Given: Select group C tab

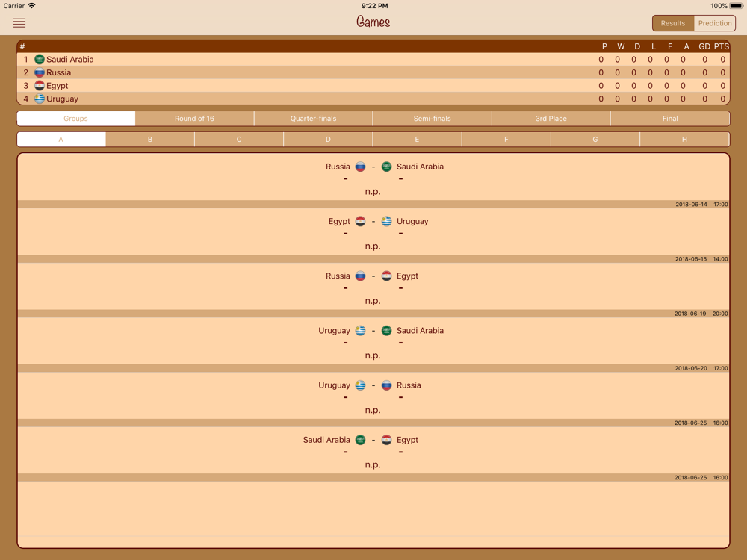Looking at the screenshot, I should coord(239,140).
